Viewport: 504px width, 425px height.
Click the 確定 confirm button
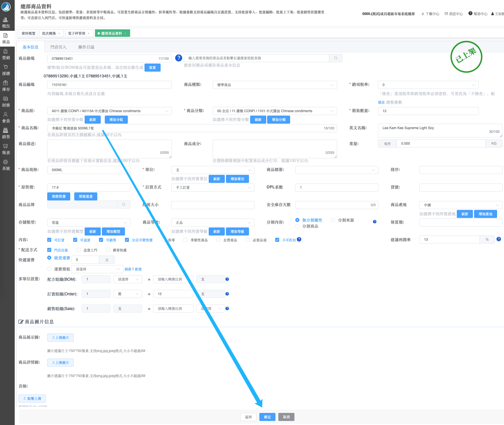[x=267, y=417]
